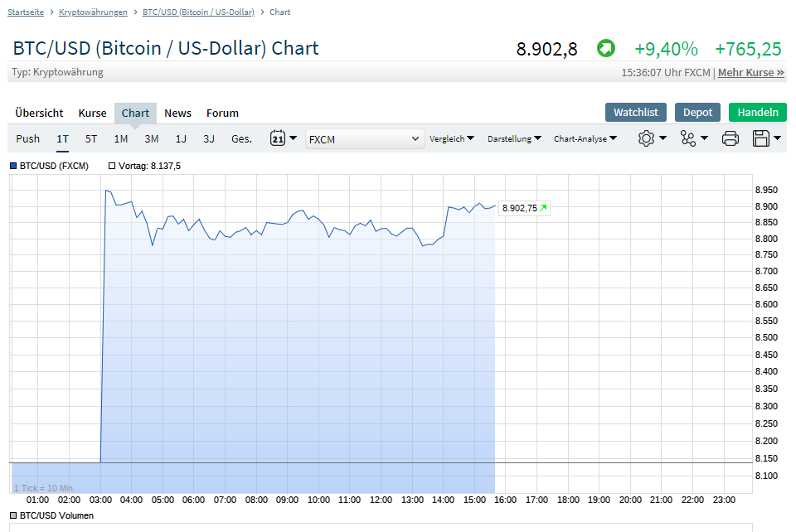Image resolution: width=796 pixels, height=532 pixels.
Task: Open the calendar date picker icon
Action: pos(279,138)
